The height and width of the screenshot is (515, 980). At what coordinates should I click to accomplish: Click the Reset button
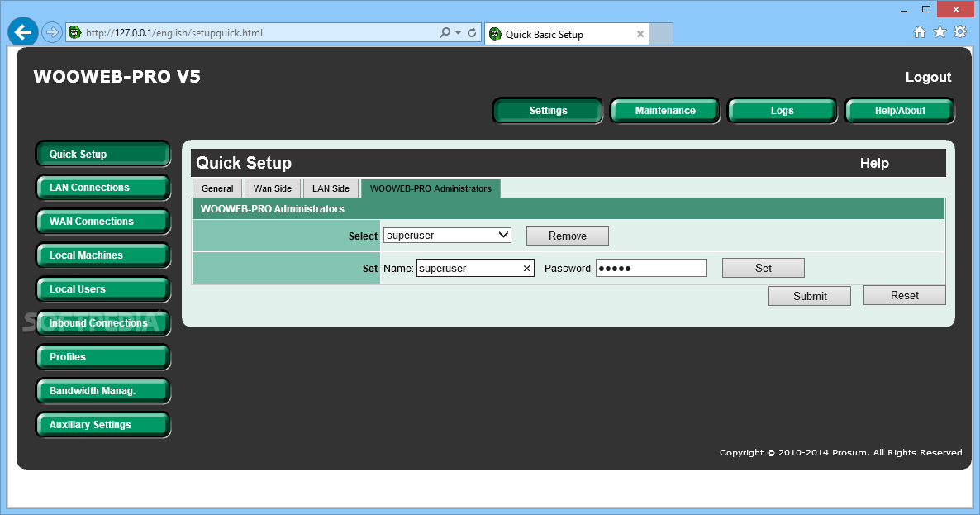coord(904,296)
